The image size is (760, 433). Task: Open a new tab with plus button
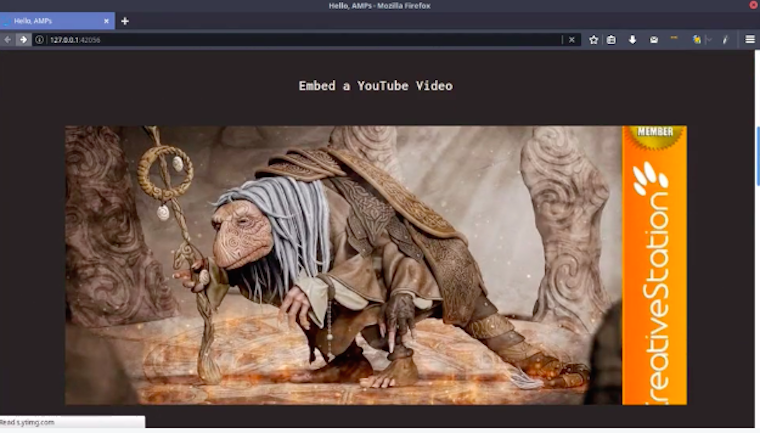[x=125, y=21]
